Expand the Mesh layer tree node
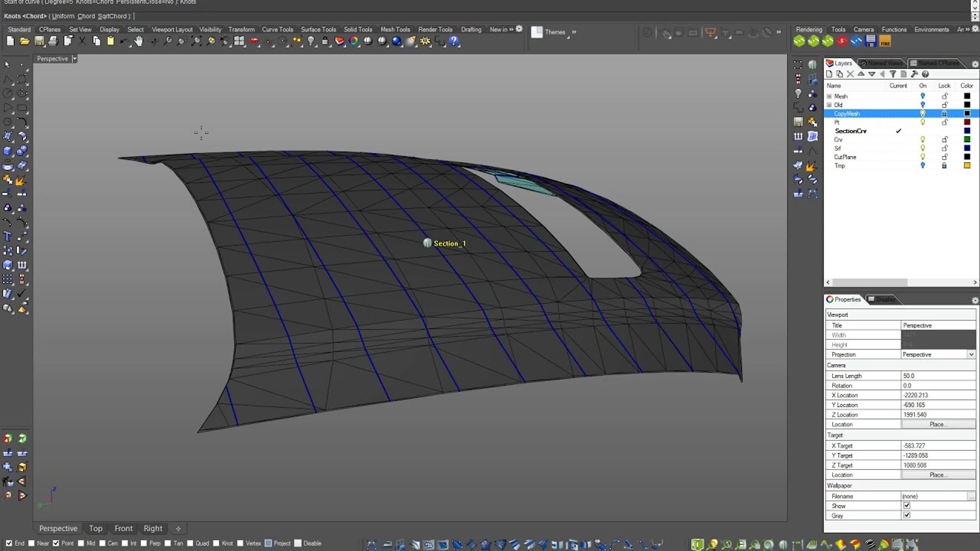980x551 pixels. pos(829,96)
